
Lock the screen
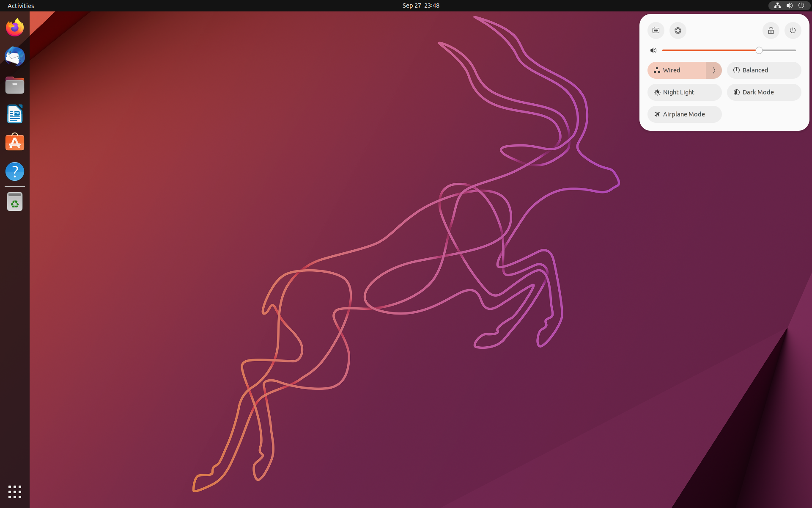point(771,30)
